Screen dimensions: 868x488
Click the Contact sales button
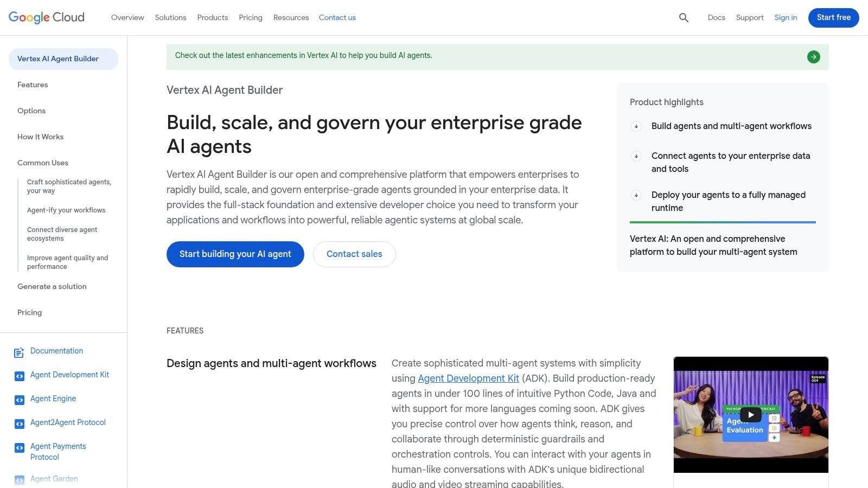click(x=354, y=254)
